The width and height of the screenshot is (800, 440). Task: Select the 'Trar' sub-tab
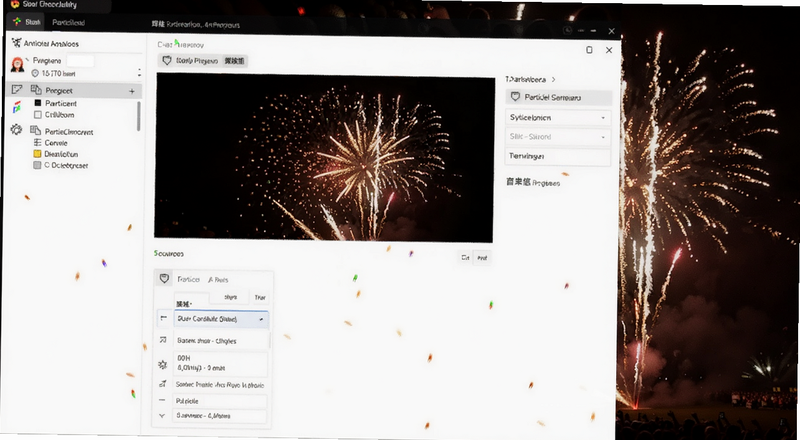260,297
